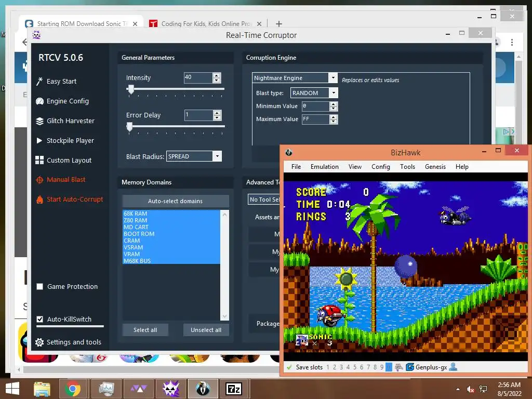Screen dimensions: 532x399
Task: Open Easy Start wand icon
Action: point(39,82)
